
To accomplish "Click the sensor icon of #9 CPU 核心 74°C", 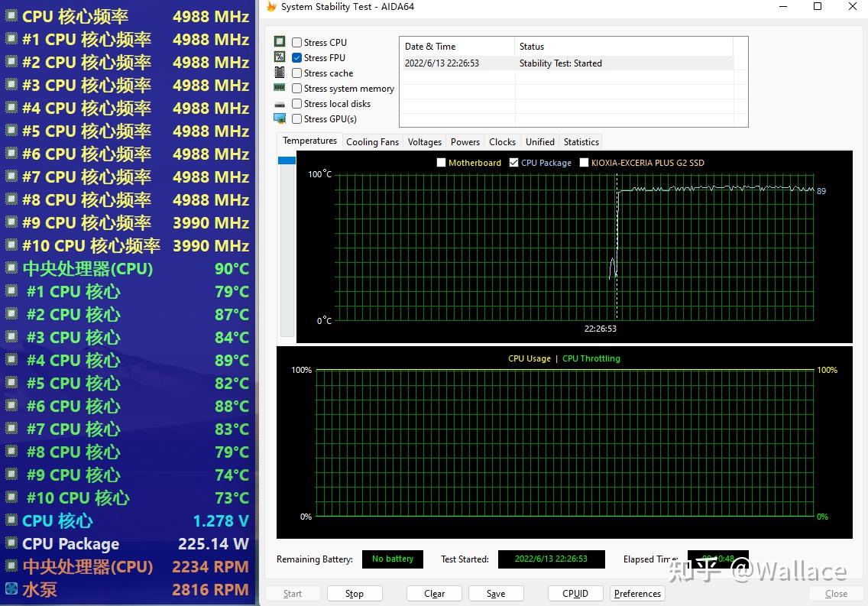I will click(11, 474).
